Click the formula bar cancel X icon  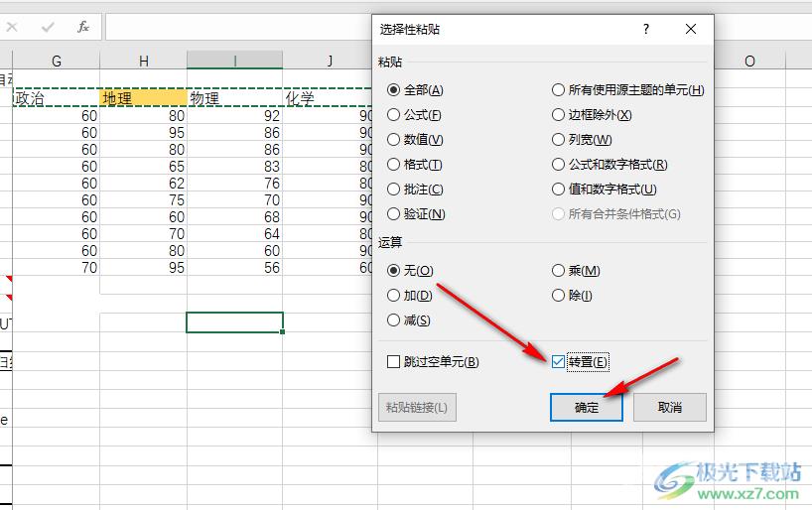[x=12, y=27]
